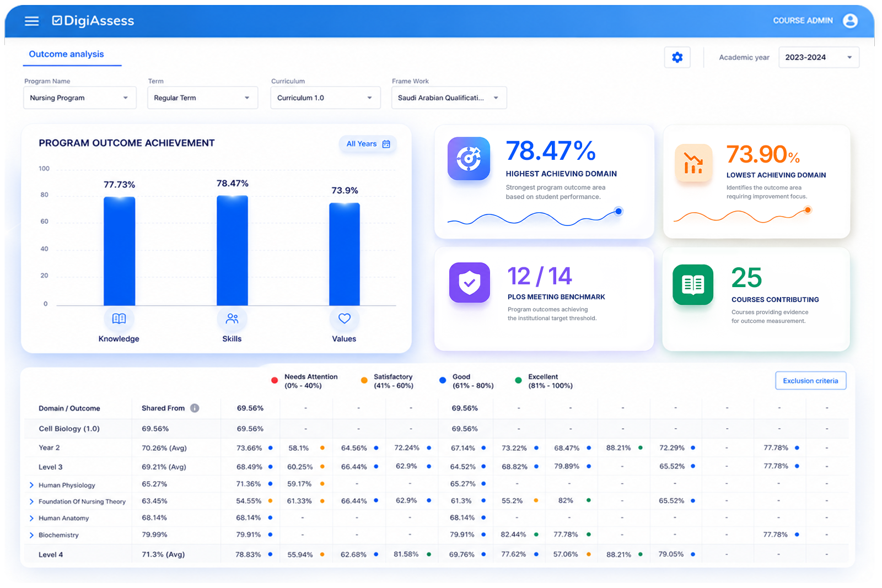Click the 73.90% lowest achieving domain value

tap(763, 154)
